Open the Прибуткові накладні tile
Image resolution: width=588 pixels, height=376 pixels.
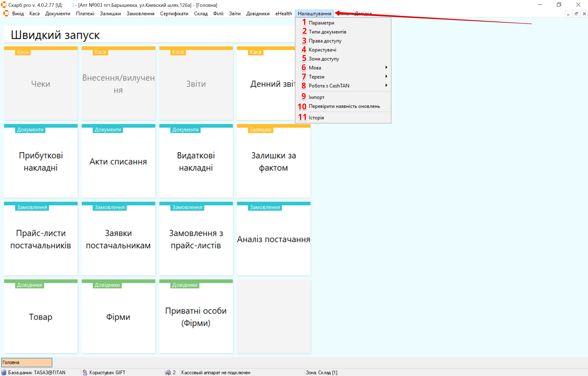41,161
